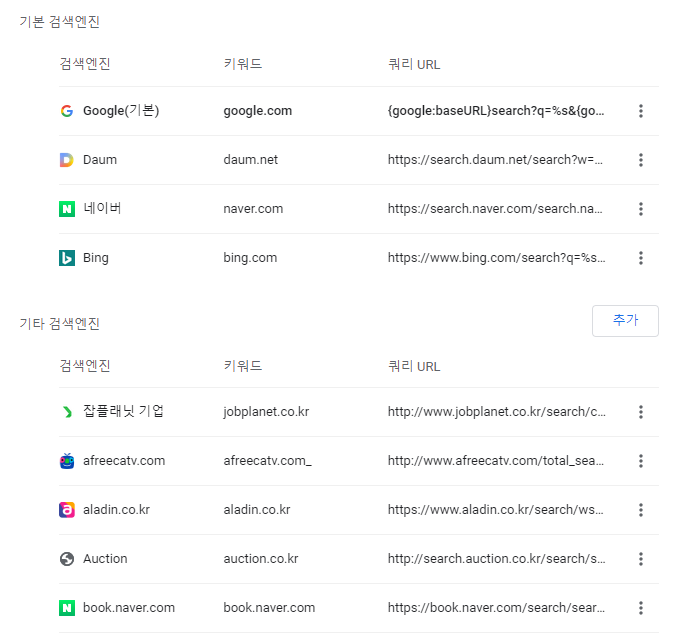Image resolution: width=674 pixels, height=634 pixels.
Task: Click the Google logo icon
Action: (67, 111)
